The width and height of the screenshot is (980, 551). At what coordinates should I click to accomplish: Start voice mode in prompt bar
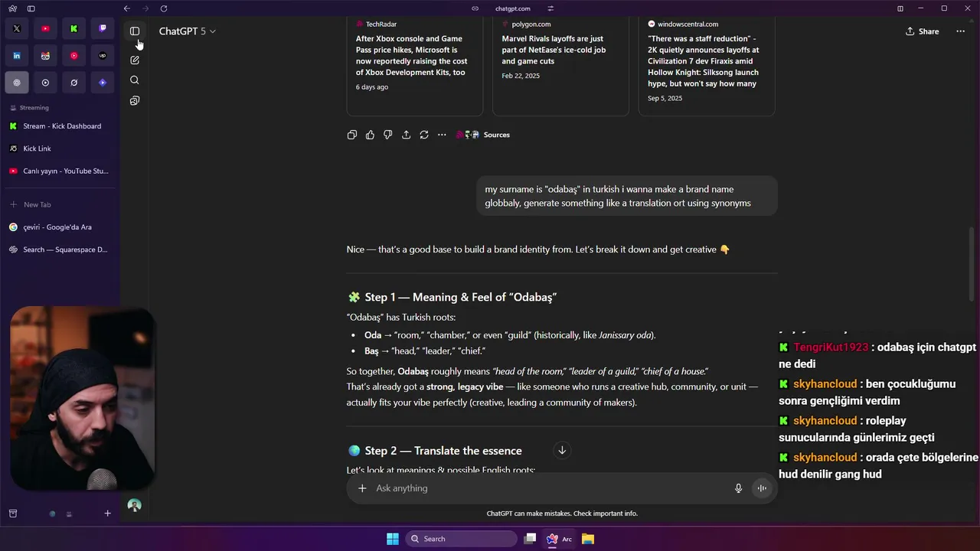pos(762,488)
